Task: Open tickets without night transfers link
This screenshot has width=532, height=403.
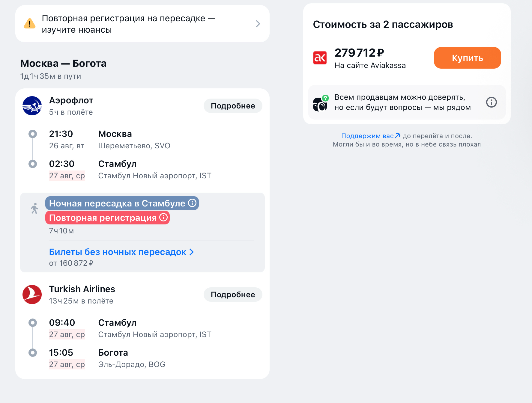Action: click(118, 252)
